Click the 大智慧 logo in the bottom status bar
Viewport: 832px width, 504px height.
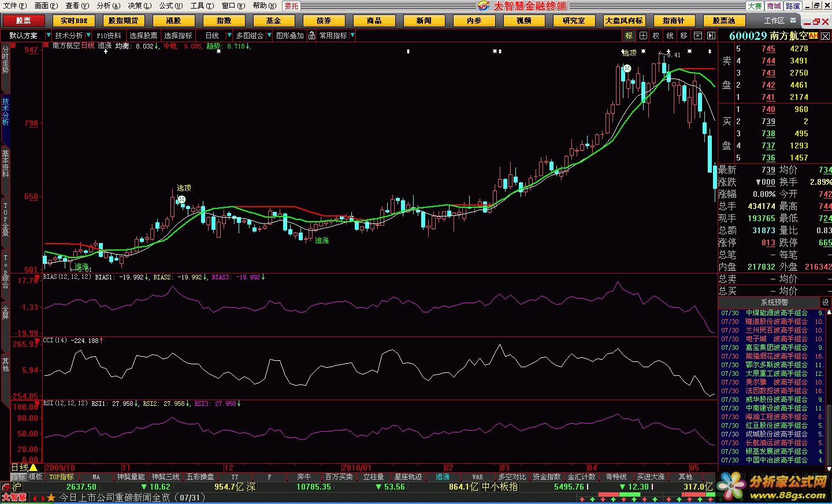[14, 498]
